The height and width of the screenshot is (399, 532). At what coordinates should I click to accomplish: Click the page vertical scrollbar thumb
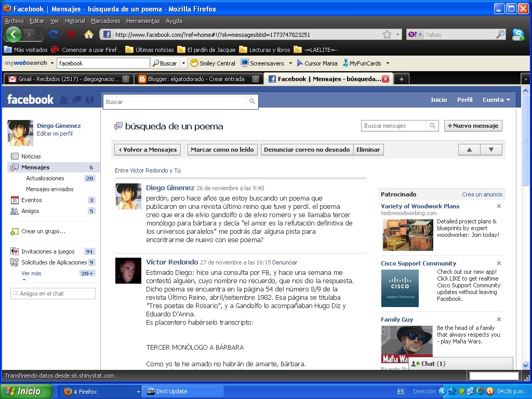526,140
